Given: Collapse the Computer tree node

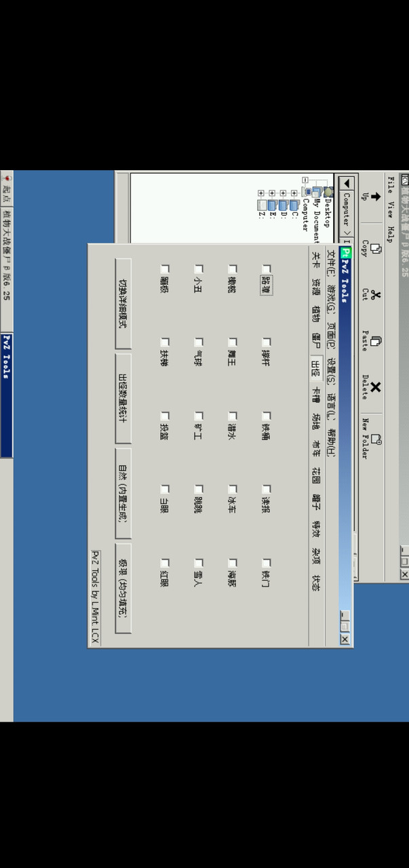Looking at the screenshot, I should (305, 180).
